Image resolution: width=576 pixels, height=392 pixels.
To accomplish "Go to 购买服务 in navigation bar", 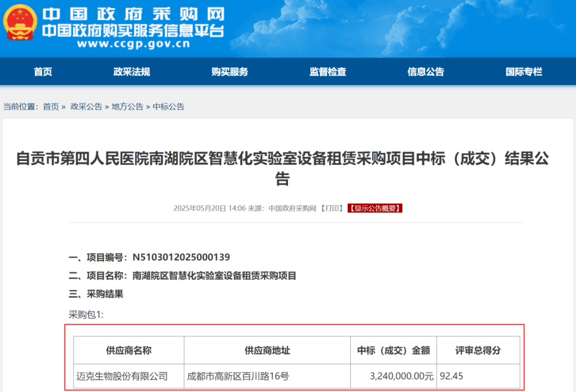I will tap(229, 72).
